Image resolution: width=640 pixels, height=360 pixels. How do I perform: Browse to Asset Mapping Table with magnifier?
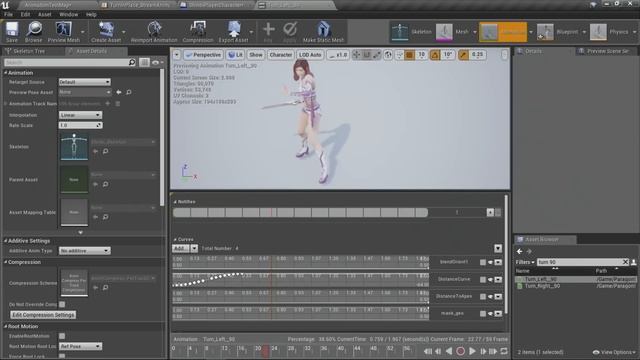tap(106, 217)
